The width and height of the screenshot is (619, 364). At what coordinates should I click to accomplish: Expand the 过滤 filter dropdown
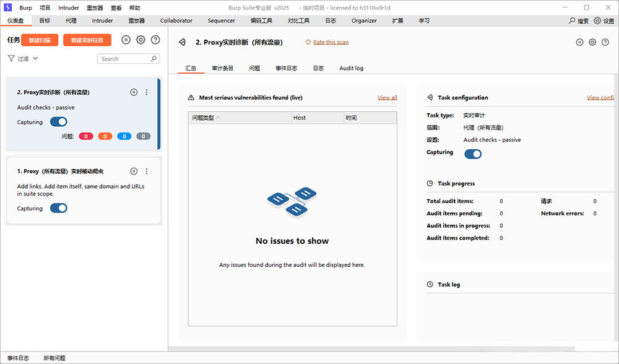22,58
